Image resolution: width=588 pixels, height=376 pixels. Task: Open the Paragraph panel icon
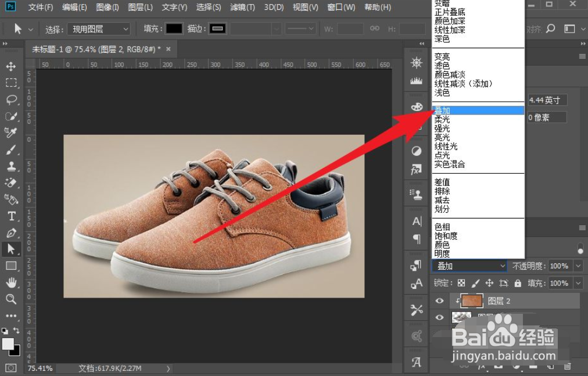(417, 239)
